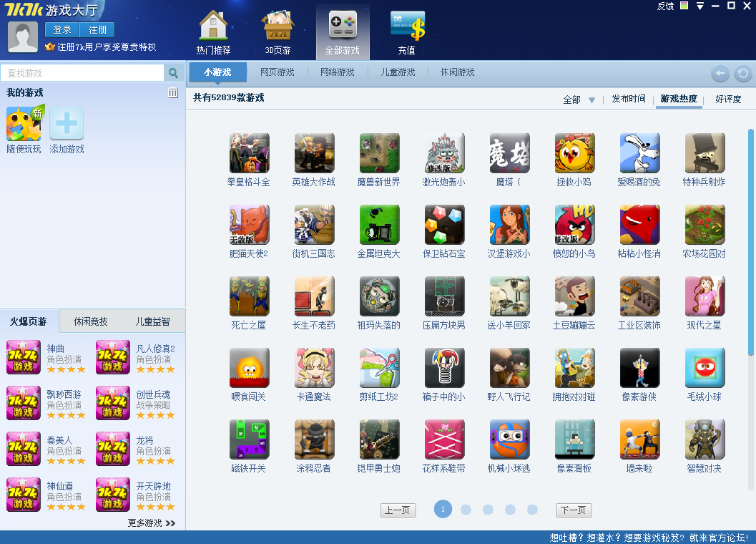Click the 上一页 previous page button
The width and height of the screenshot is (756, 544).
[398, 510]
